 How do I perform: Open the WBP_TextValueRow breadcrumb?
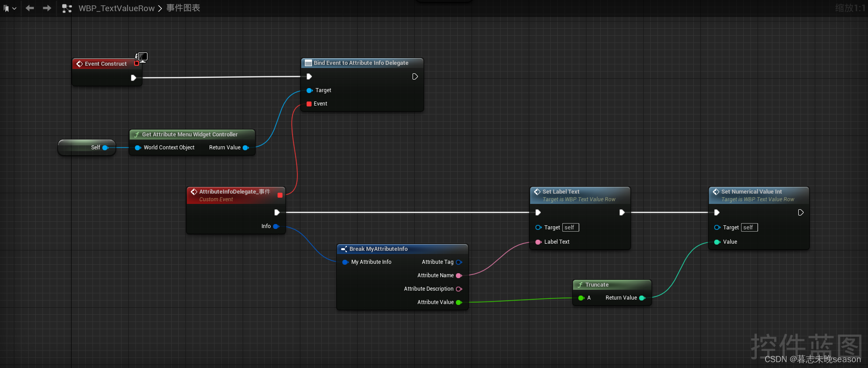click(x=117, y=8)
